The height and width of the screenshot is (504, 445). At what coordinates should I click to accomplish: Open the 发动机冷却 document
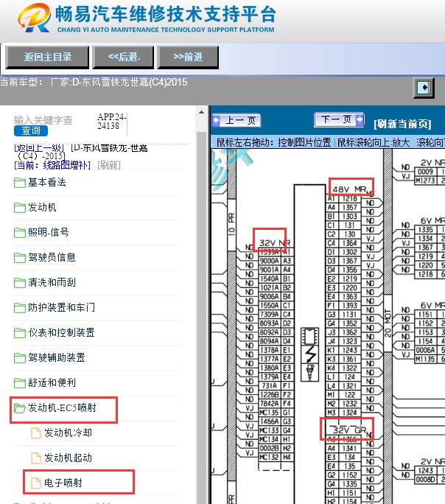pos(68,433)
